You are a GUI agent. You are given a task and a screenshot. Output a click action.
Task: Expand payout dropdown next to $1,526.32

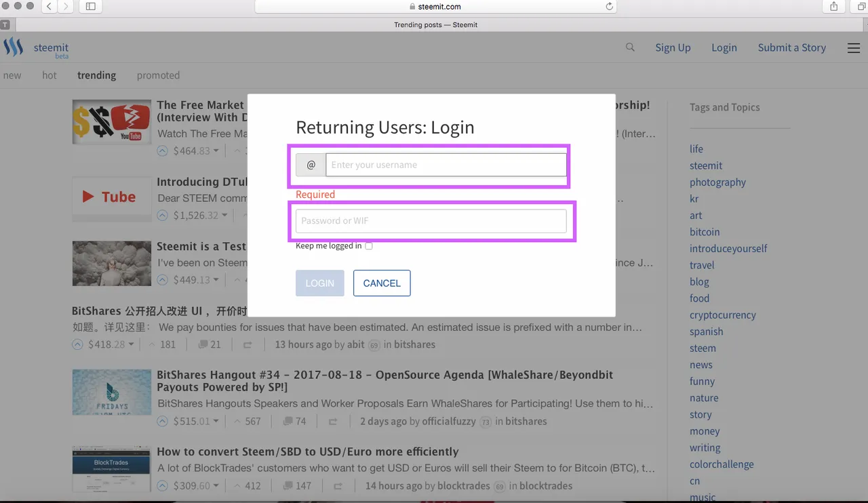(224, 216)
